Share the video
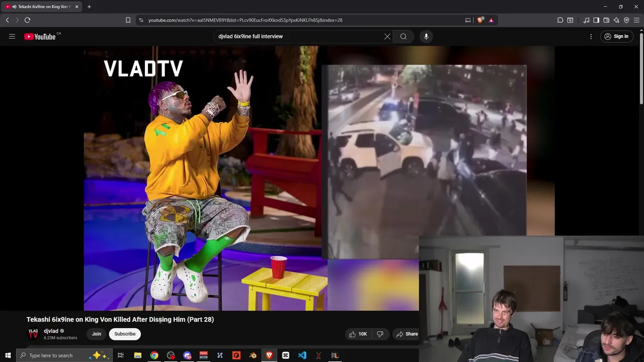The height and width of the screenshot is (362, 644). (407, 334)
